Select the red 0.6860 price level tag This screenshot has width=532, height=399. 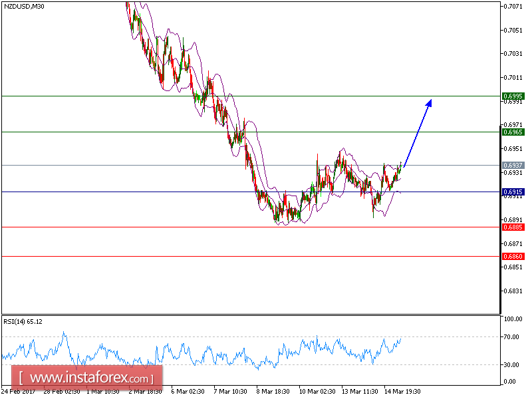tap(512, 256)
